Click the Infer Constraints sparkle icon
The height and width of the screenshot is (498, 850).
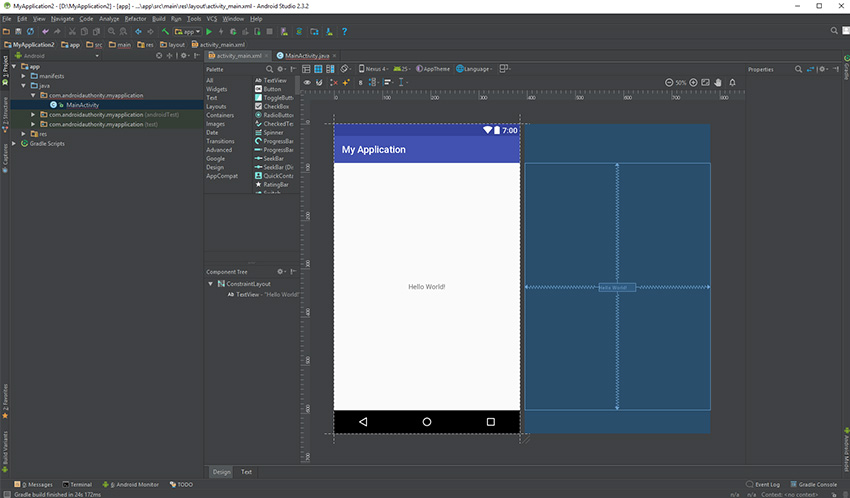pyautogui.click(x=348, y=82)
